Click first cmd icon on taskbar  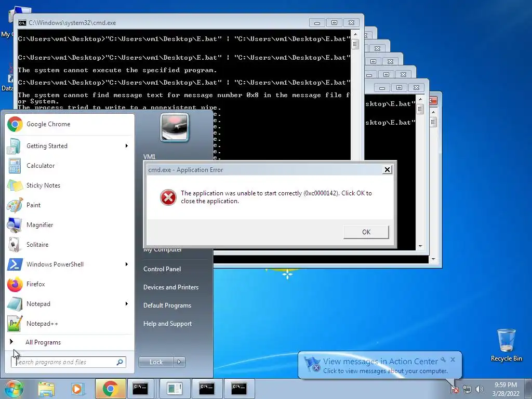[140, 389]
